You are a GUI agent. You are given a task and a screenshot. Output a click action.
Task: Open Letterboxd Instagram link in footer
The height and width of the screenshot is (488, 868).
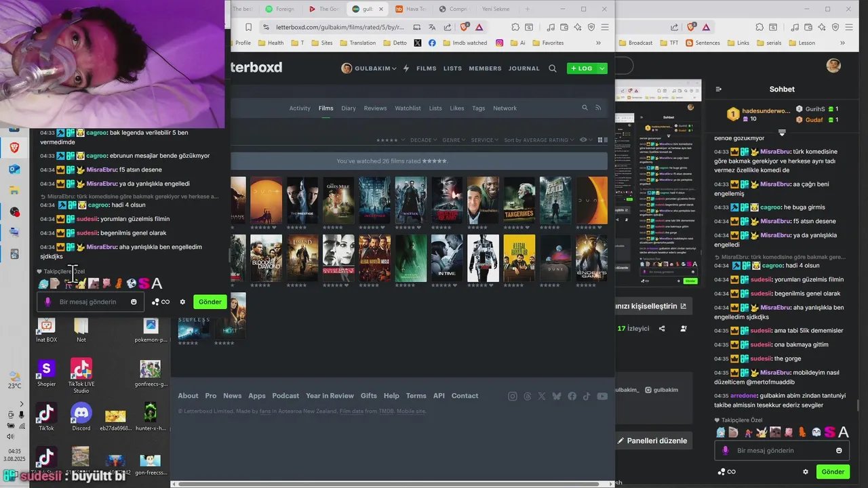[x=513, y=396]
